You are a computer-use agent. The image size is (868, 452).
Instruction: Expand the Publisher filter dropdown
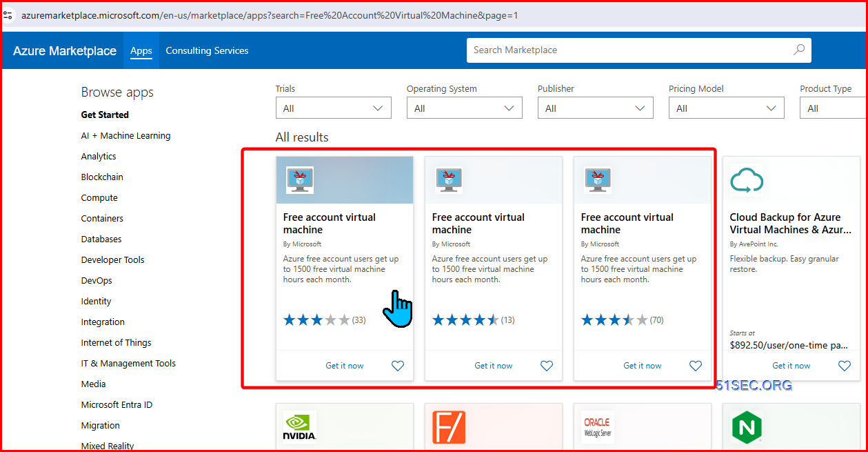(596, 108)
